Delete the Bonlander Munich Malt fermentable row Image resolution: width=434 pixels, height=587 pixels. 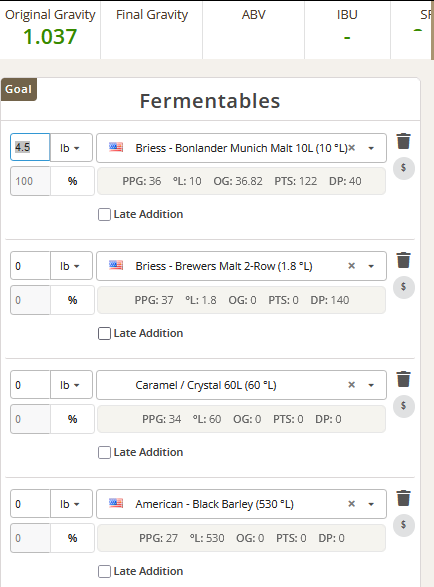(x=404, y=142)
